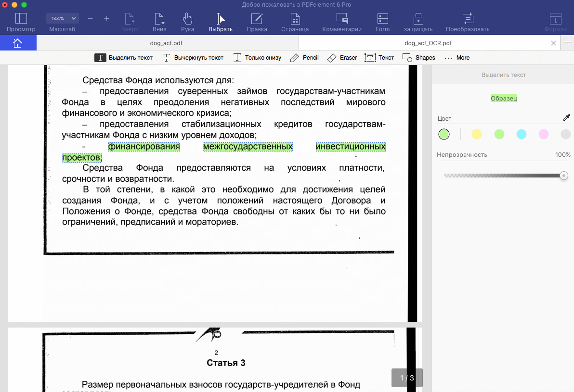Viewport: 574px width, 392px height.
Task: Go to previous page with Вверх
Action: tap(130, 22)
